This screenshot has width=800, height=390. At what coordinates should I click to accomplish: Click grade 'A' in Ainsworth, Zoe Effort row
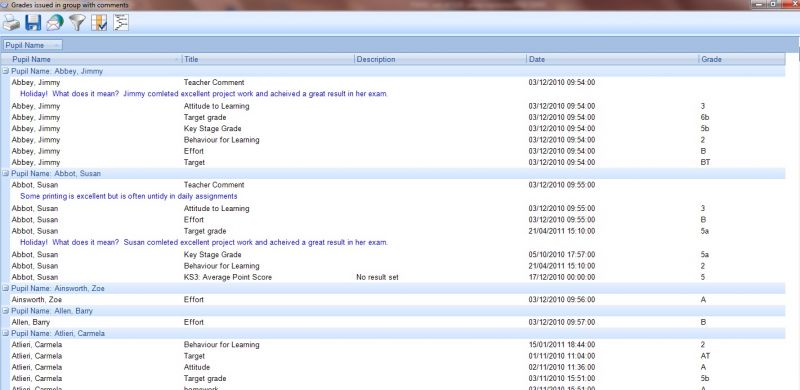point(703,300)
